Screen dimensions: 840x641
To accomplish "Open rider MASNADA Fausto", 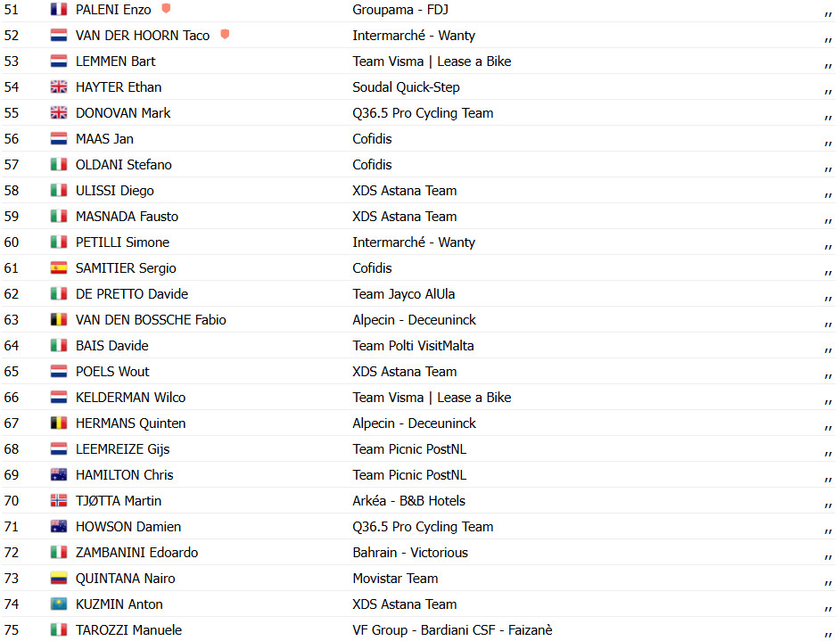I will pyautogui.click(x=127, y=217).
